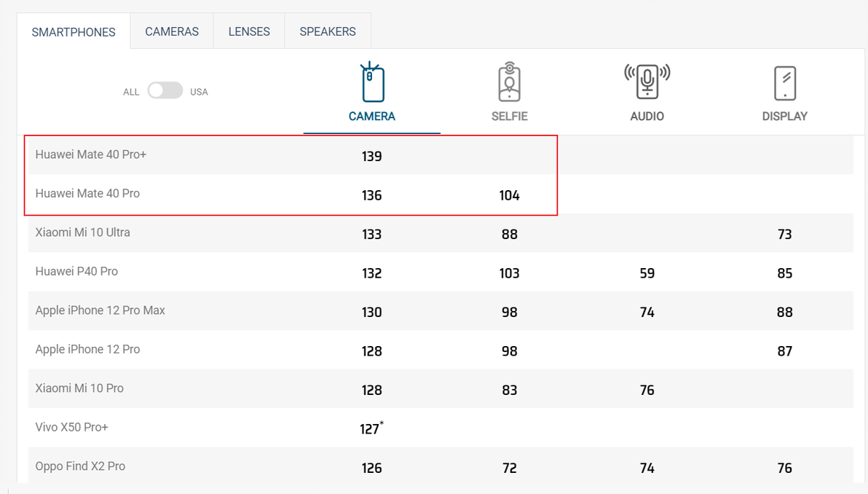The width and height of the screenshot is (868, 494).
Task: Click the Audio microphone icon
Action: (x=647, y=82)
